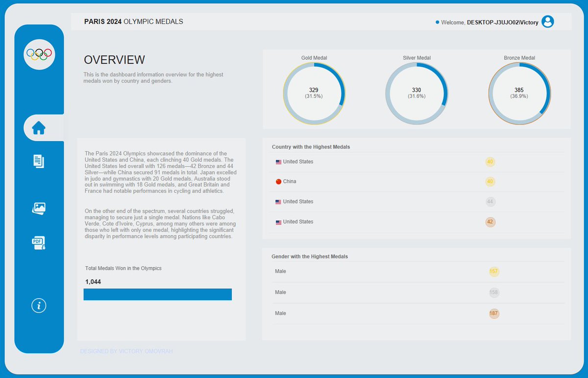588x378 pixels.
Task: Click Country with the Highest Medals heading
Action: point(311,147)
